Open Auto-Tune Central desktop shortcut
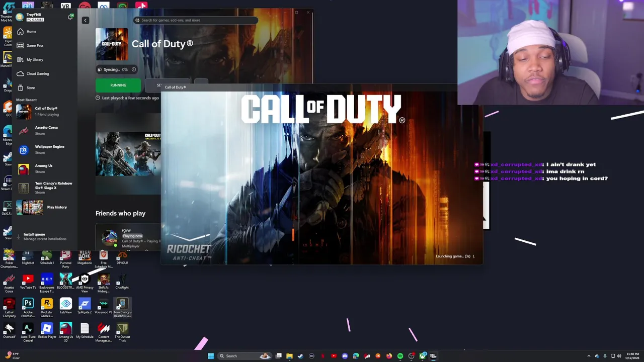 coord(28,332)
